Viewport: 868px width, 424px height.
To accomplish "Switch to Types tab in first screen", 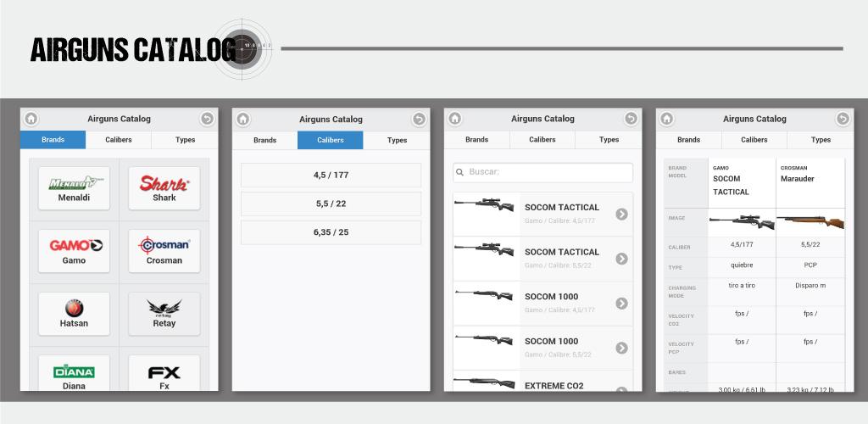I will pyautogui.click(x=185, y=139).
